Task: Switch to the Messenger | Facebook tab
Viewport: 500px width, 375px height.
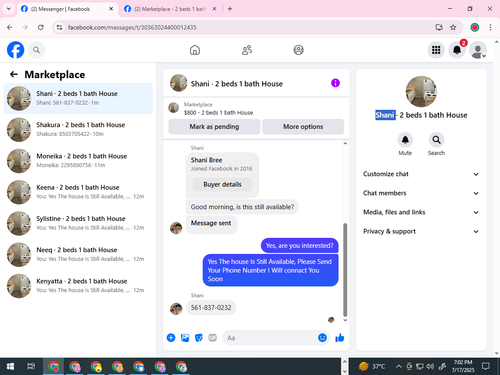Action: (67, 9)
